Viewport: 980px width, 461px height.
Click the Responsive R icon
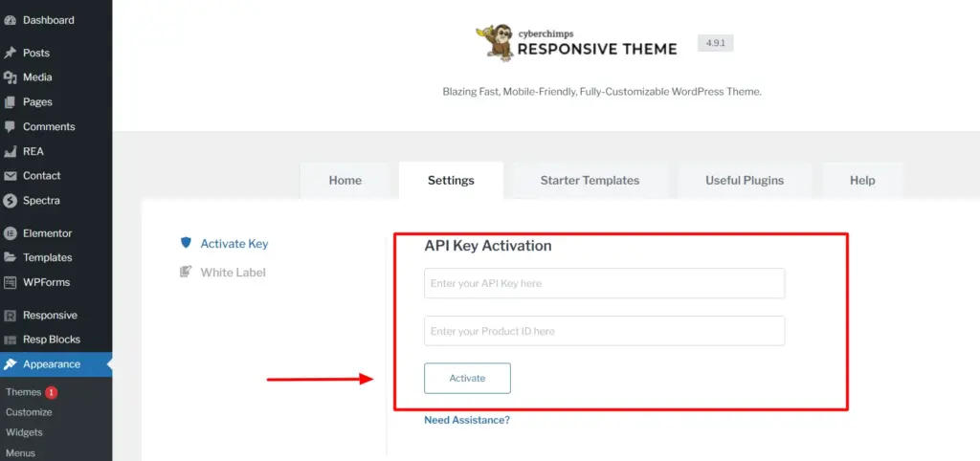pos(10,316)
